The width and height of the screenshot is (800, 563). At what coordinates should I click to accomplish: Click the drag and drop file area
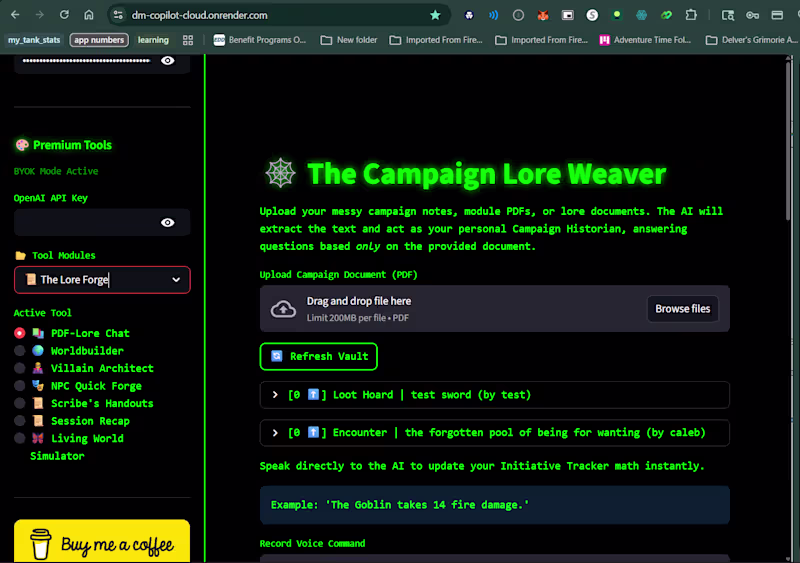coord(494,309)
